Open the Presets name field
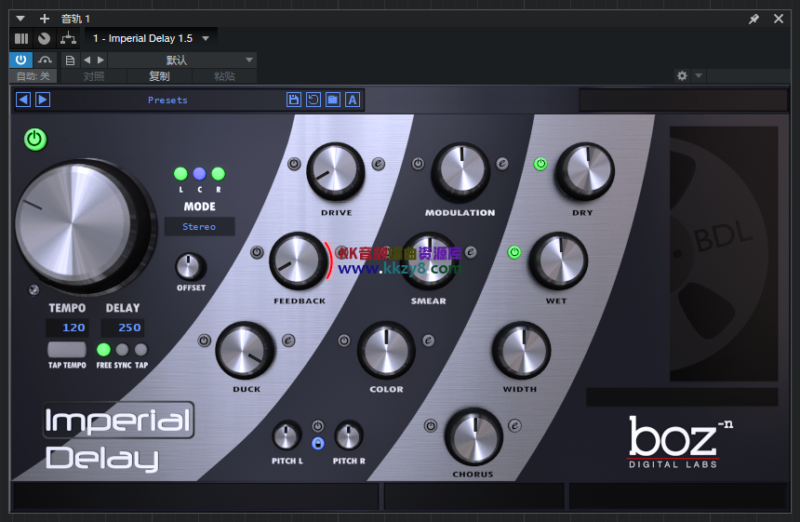Screen dimensions: 800x522 tap(168, 100)
